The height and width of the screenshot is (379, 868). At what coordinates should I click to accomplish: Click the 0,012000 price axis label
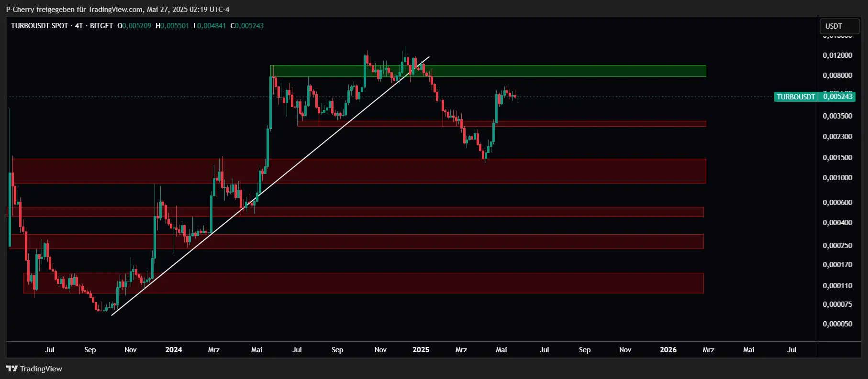click(837, 55)
